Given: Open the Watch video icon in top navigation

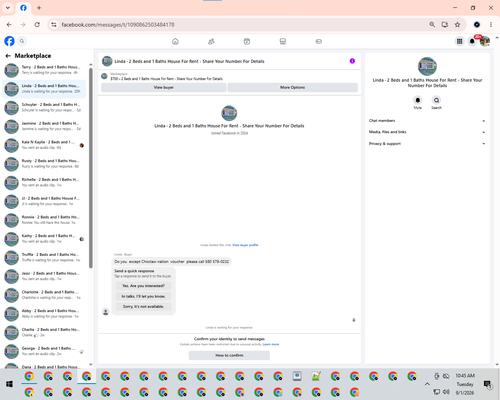Looking at the screenshot, I should click(x=247, y=41).
